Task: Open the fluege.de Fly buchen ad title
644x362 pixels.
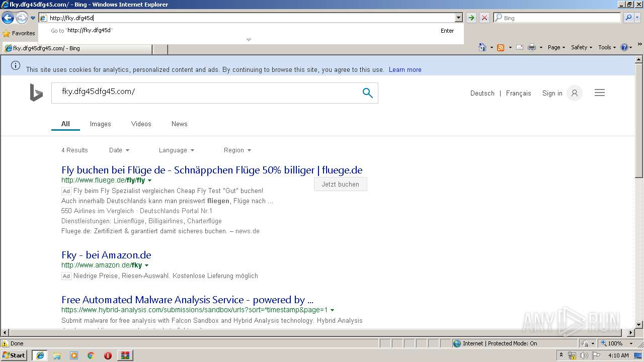Action: click(212, 170)
